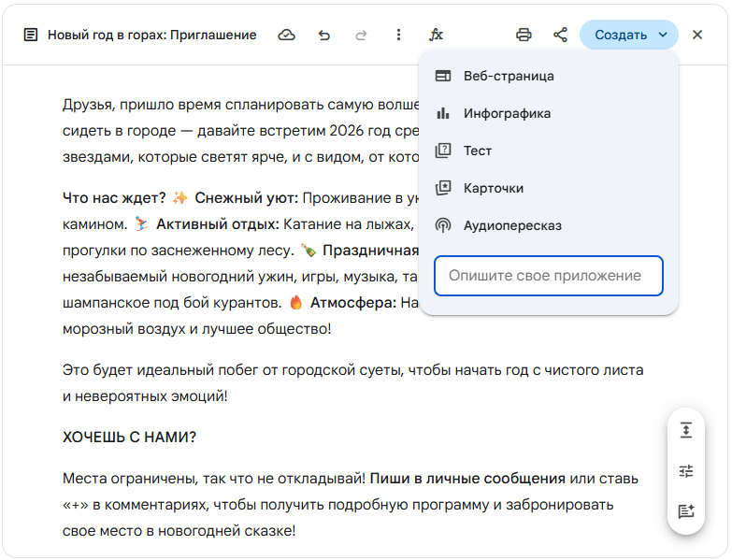732x560 pixels.
Task: Click the cloud save status icon
Action: point(287,35)
